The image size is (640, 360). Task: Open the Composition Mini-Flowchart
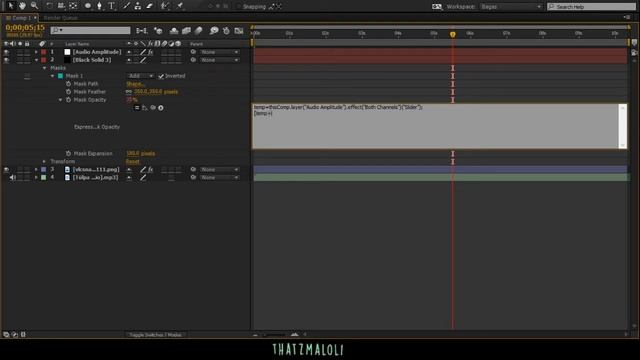(x=142, y=31)
